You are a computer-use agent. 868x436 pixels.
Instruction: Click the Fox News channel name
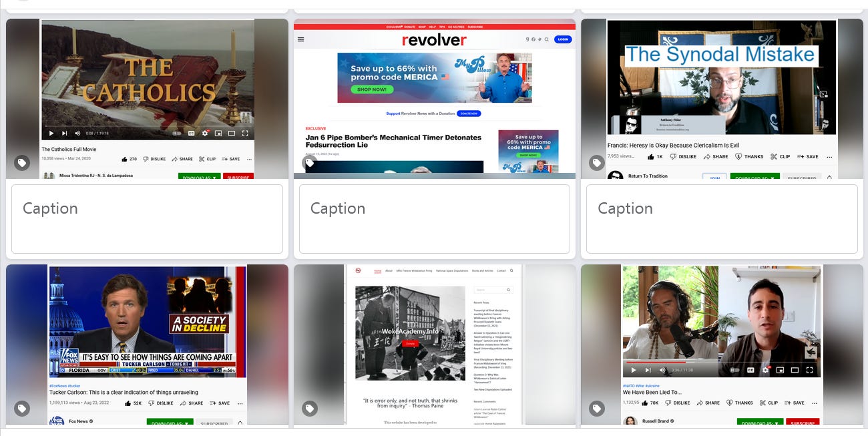78,421
